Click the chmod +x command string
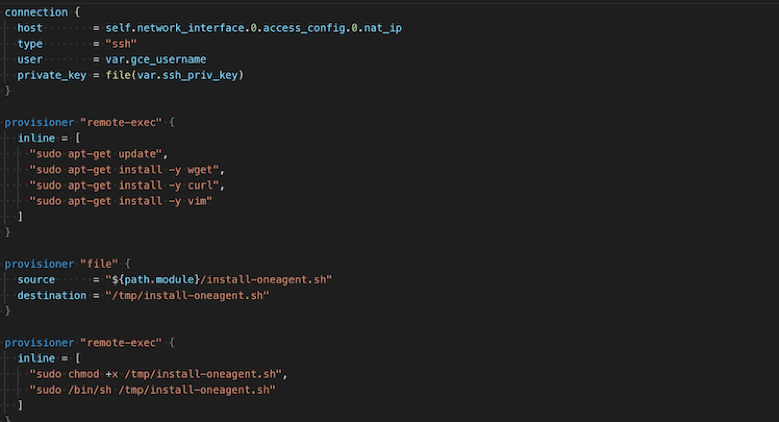779x422 pixels. coord(158,374)
